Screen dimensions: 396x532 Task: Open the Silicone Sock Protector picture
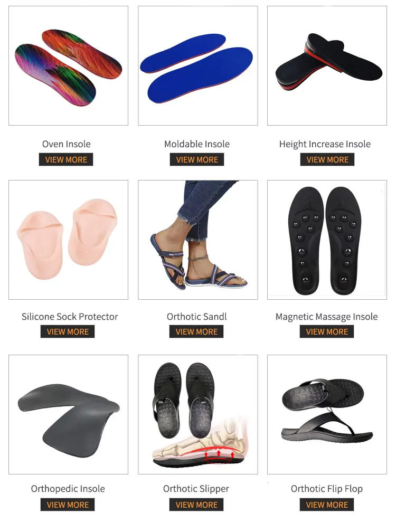[x=68, y=240]
